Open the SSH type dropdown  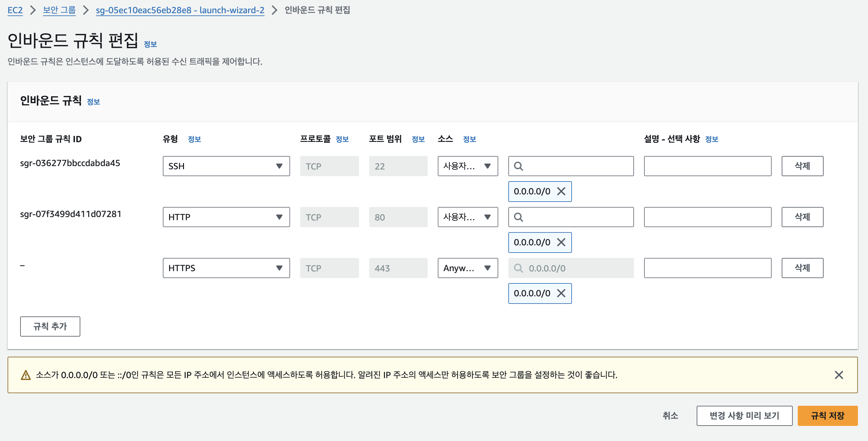[x=226, y=166]
